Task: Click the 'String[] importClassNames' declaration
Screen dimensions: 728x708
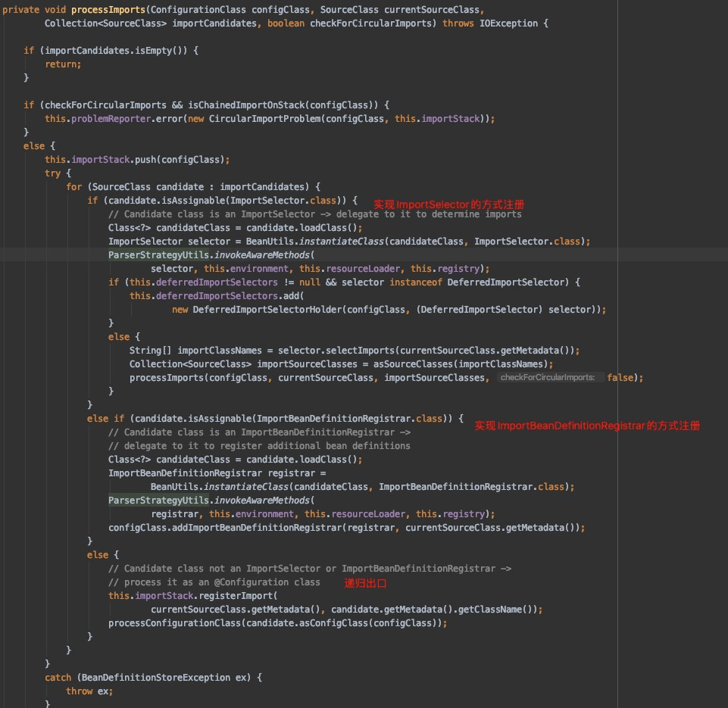Action: pos(195,351)
